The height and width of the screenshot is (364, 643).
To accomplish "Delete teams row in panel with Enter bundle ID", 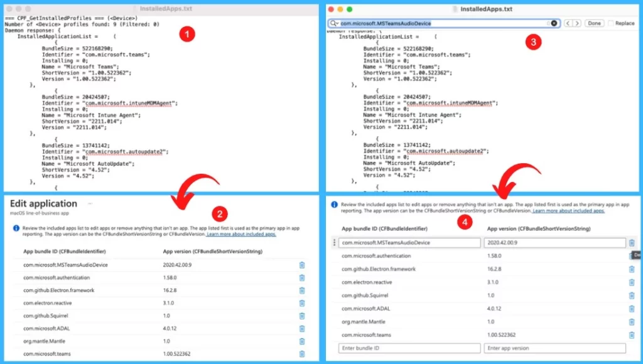I will pyautogui.click(x=632, y=335).
